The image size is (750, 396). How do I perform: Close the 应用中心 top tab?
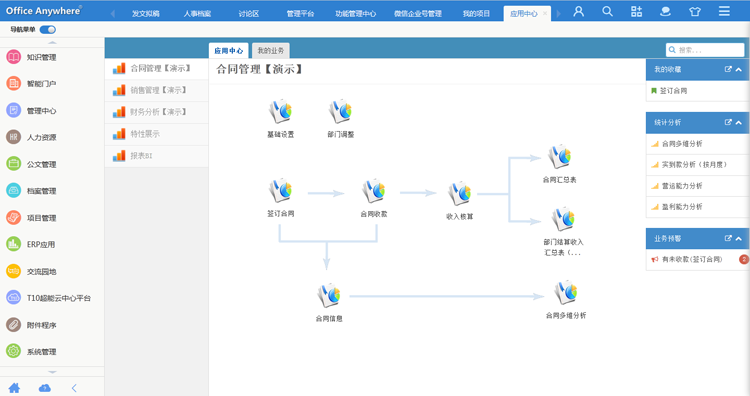(545, 13)
